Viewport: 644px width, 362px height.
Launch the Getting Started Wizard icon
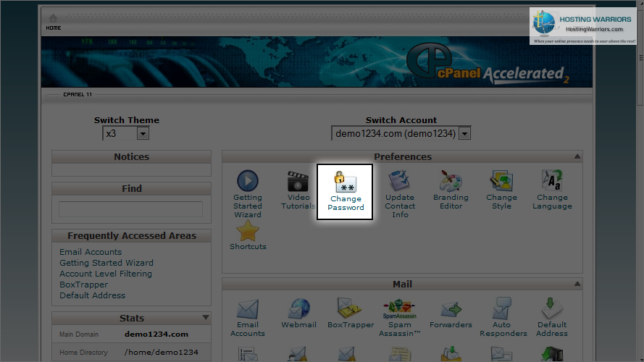pyautogui.click(x=248, y=180)
